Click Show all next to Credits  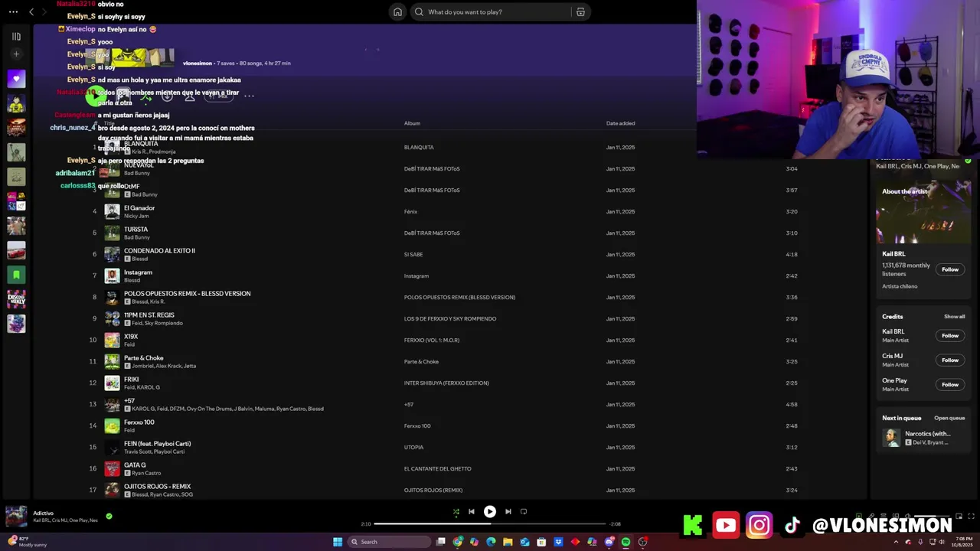(x=954, y=317)
